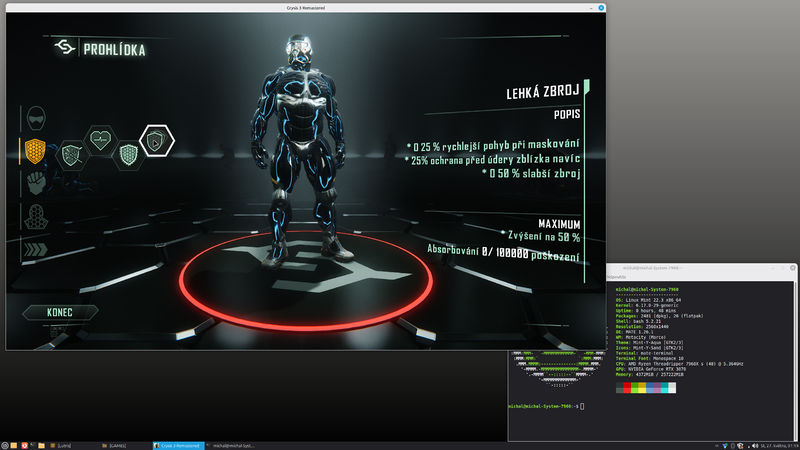Click the POPIS section label
Viewport: 800px width, 450px height.
(x=567, y=114)
